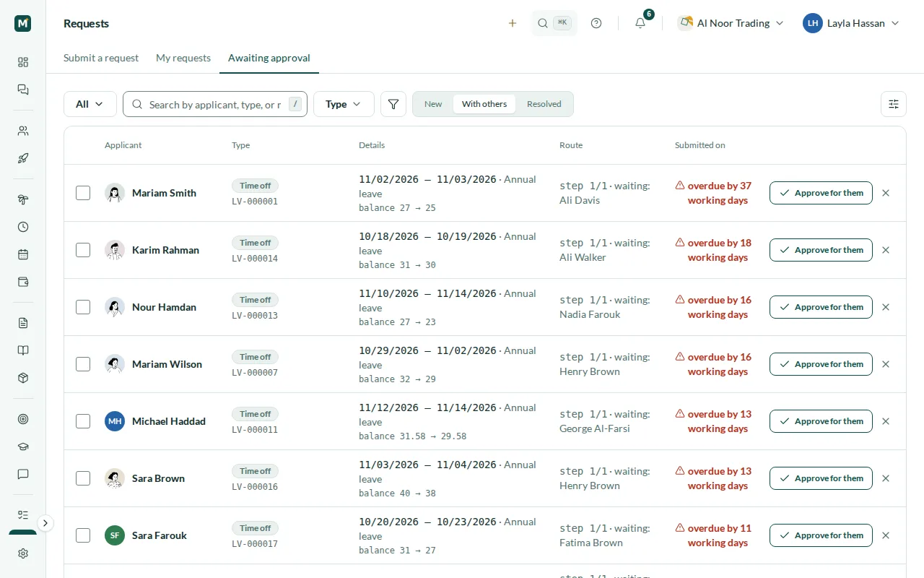Viewport: 924px width, 578px height.
Task: Expand the collapsed sidebar with arrow
Action: (x=45, y=523)
